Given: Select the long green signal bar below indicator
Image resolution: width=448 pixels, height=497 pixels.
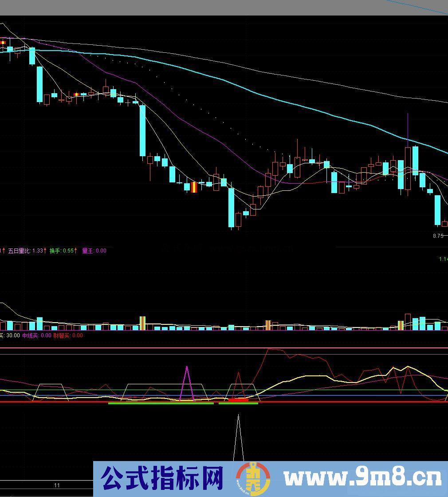Looking at the screenshot, I should 161,403.
